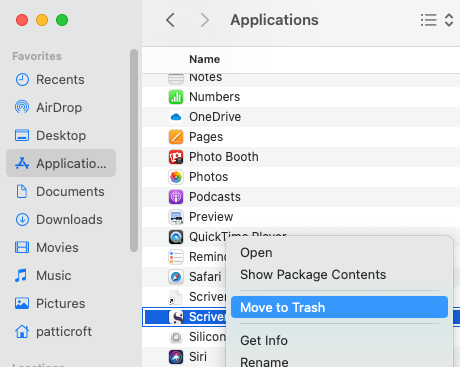Choose Open from the context menu
The height and width of the screenshot is (367, 460).
256,253
